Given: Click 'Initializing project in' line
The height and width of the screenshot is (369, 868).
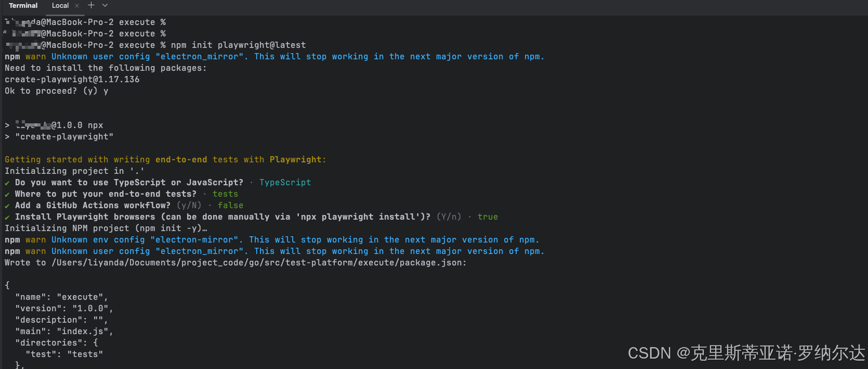Looking at the screenshot, I should coord(74,171).
